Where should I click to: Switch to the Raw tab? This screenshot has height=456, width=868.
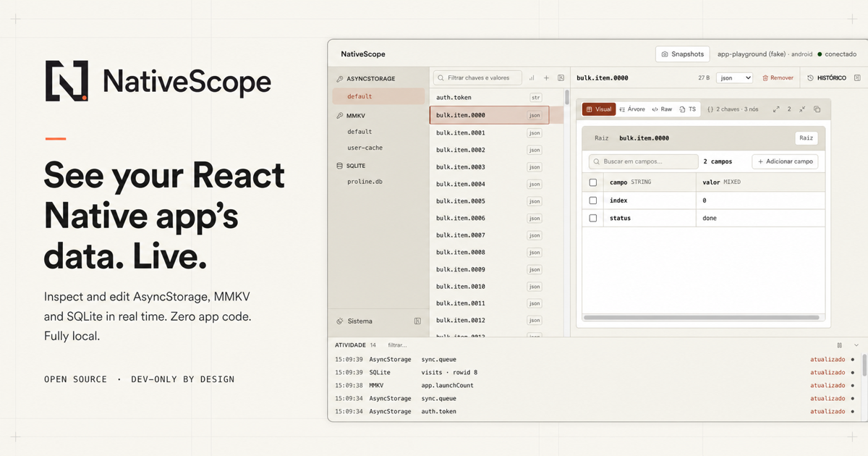[662, 109]
